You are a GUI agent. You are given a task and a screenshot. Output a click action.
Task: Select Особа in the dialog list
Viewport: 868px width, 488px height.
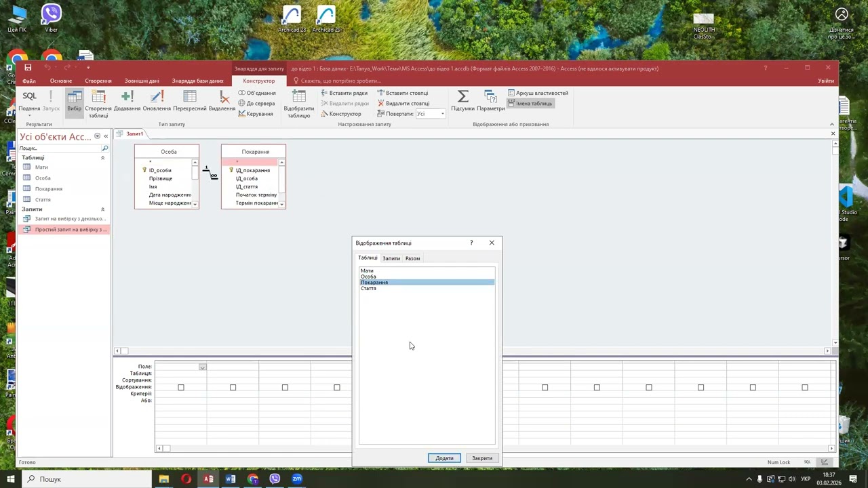pyautogui.click(x=427, y=277)
